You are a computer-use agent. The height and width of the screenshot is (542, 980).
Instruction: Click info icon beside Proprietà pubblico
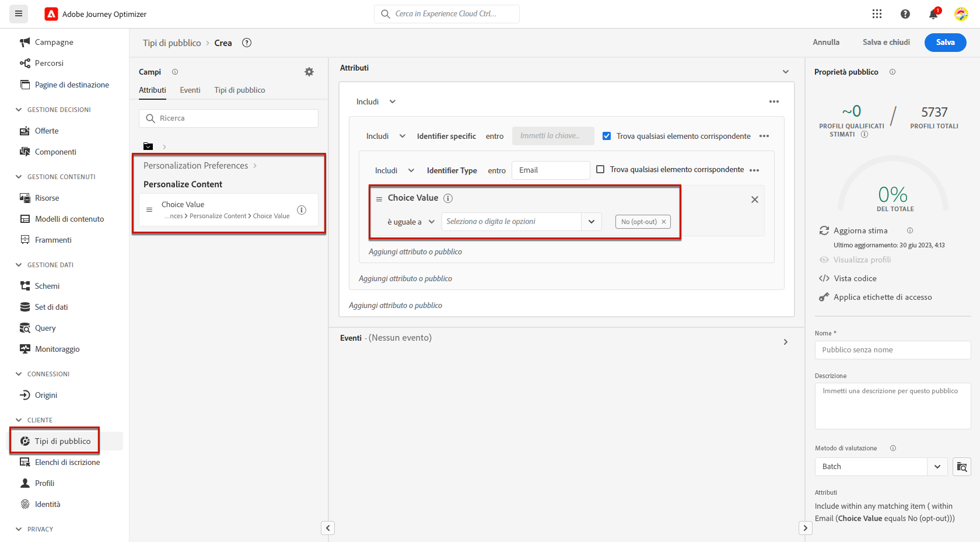click(x=892, y=72)
